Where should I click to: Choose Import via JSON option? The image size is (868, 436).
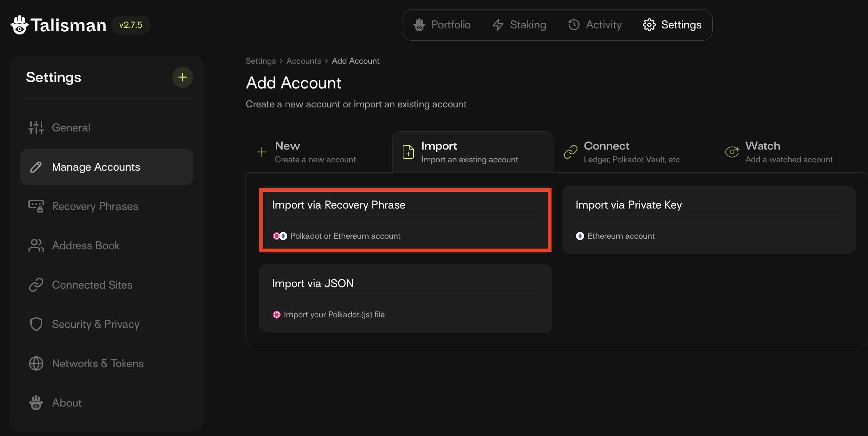pos(405,298)
